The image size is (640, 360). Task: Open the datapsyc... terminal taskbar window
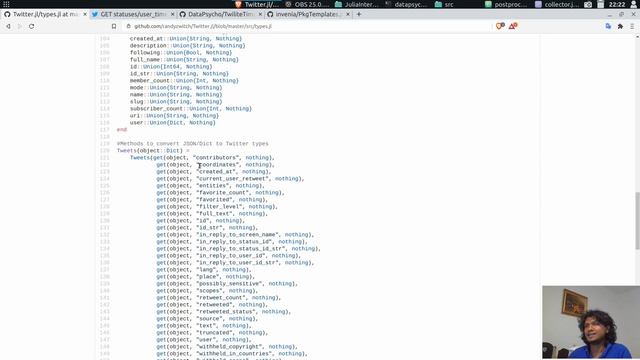pos(407,4)
